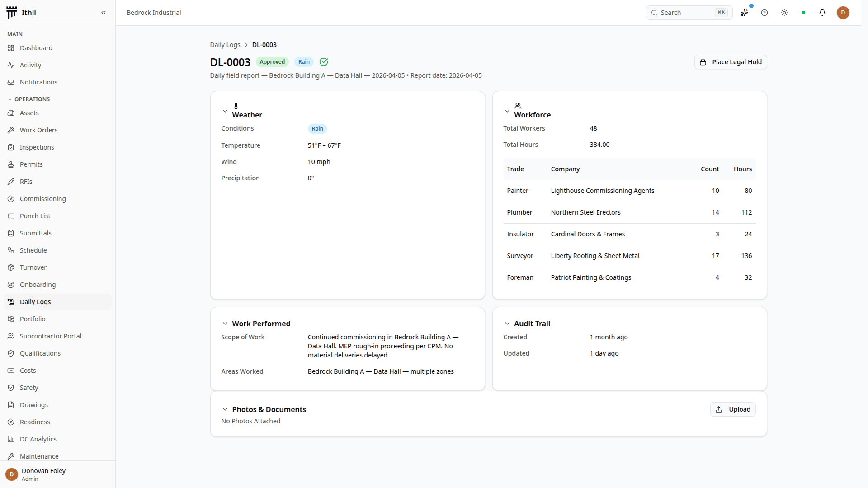Screen dimensions: 868x488
Task: Open Readiness menu item
Action: (57, 422)
